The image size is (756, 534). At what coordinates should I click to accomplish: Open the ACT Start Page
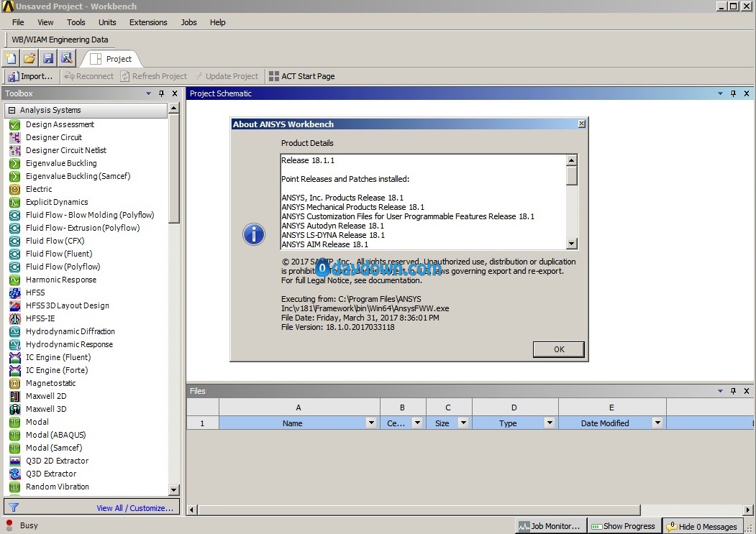[302, 76]
